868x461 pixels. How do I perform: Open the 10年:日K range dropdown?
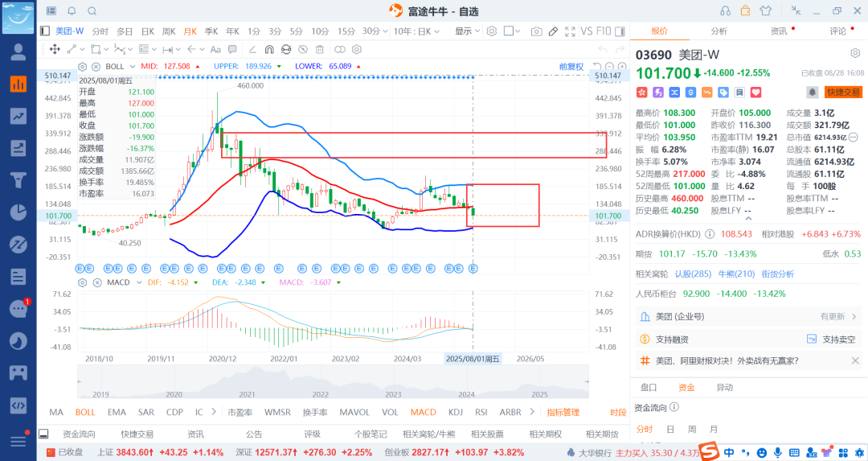(416, 31)
